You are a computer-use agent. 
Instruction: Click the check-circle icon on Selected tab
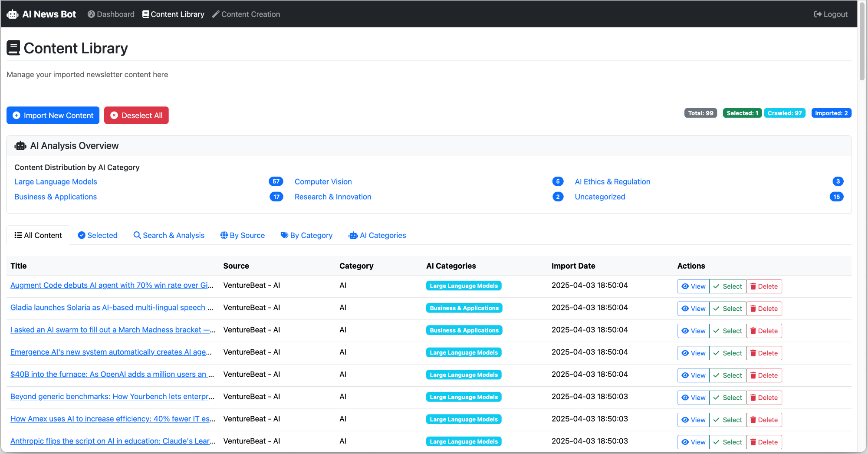pyautogui.click(x=82, y=235)
